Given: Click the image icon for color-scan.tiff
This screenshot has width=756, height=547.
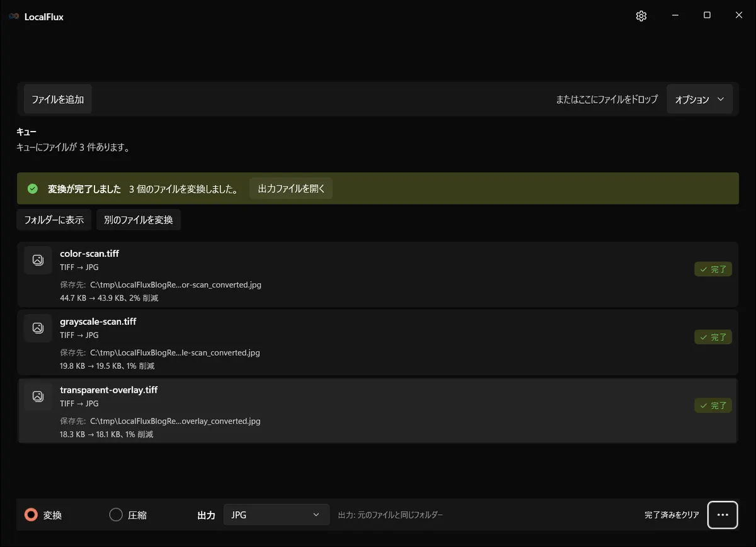Looking at the screenshot, I should click(38, 260).
